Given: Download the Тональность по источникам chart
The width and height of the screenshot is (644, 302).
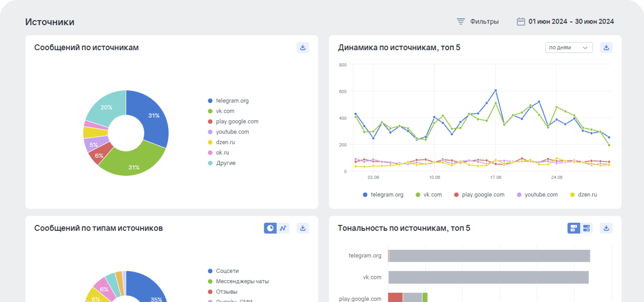Looking at the screenshot, I should coord(606,228).
